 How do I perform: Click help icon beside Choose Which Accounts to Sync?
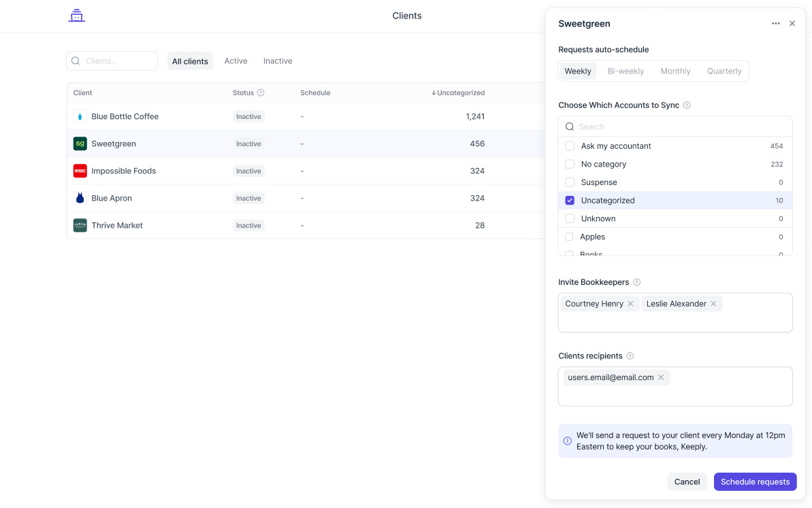pyautogui.click(x=687, y=105)
